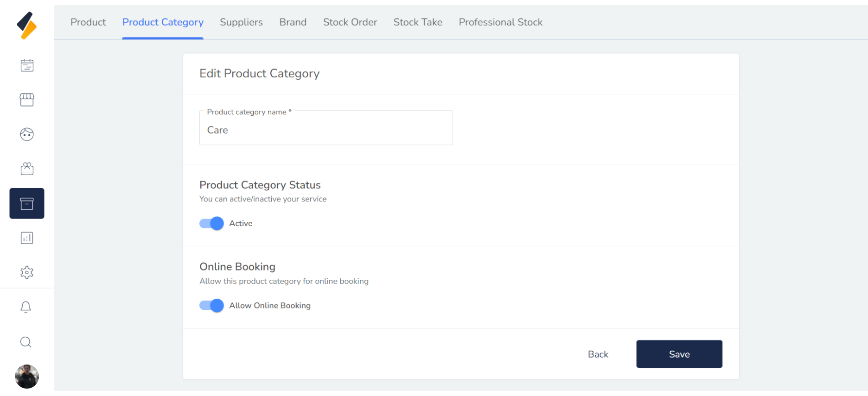Open the client face icon in the sidebar
Image resolution: width=868 pixels, height=396 pixels.
tap(27, 134)
